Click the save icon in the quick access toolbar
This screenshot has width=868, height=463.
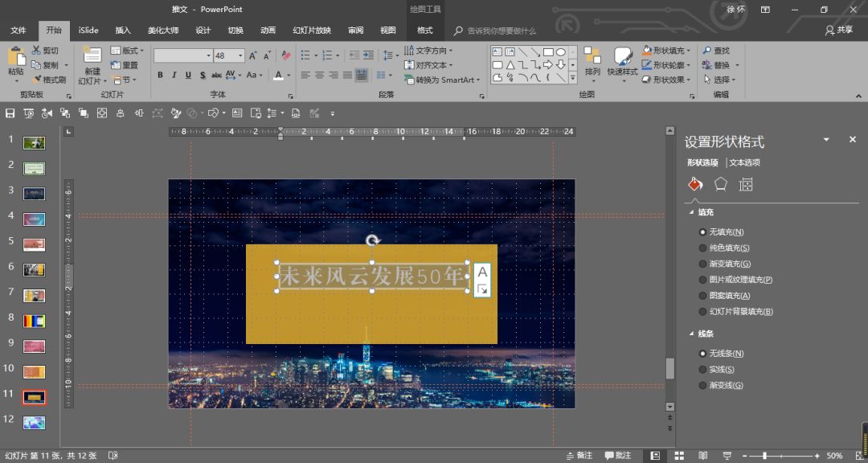(10, 113)
